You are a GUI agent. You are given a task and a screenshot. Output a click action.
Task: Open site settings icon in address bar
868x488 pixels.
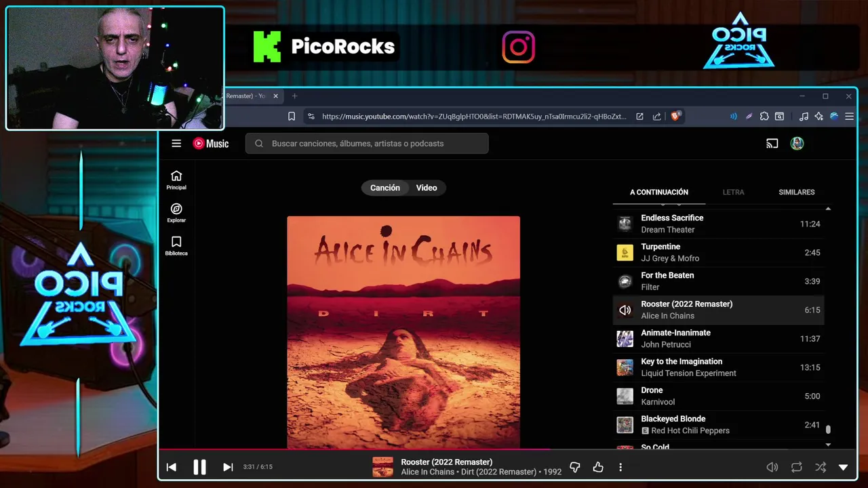pyautogui.click(x=311, y=117)
